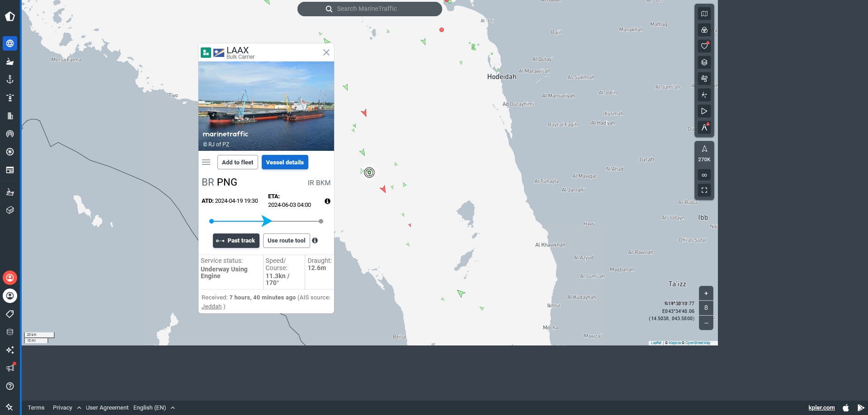
Task: Open the Photos shutter icon in sidebar
Action: click(10, 152)
